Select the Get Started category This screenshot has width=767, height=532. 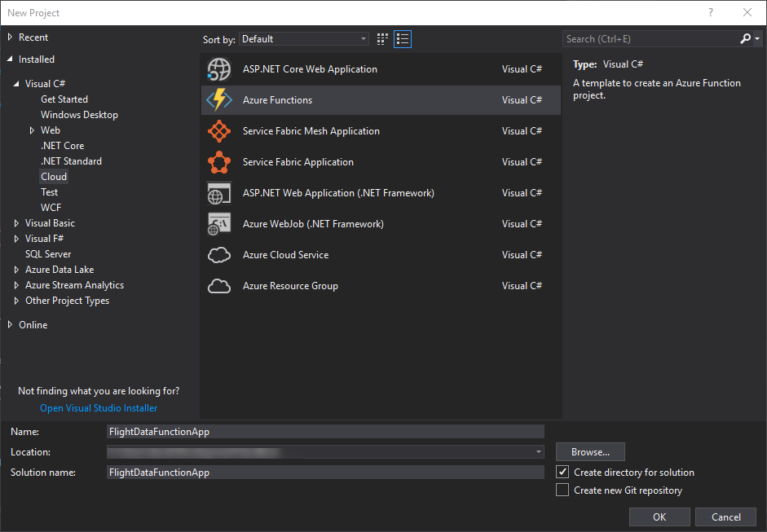click(x=64, y=99)
